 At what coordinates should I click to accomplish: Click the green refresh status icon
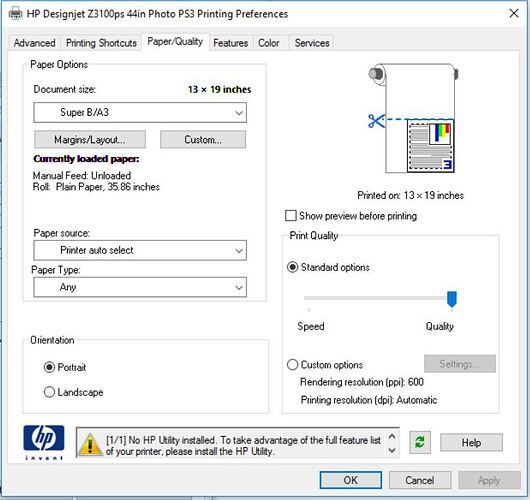tap(420, 442)
